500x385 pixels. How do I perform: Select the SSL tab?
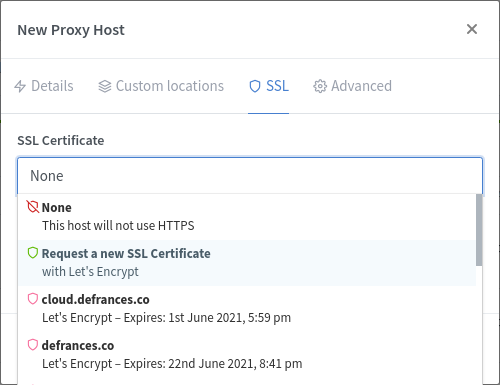click(269, 86)
